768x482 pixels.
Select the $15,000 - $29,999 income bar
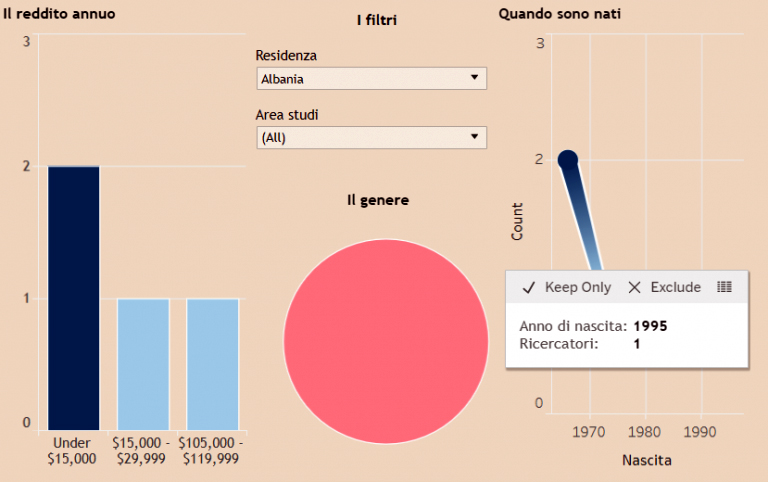point(143,363)
